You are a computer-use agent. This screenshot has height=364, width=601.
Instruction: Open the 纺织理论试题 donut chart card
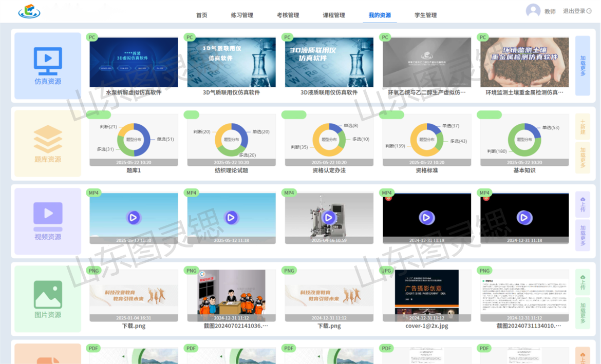pos(231,140)
